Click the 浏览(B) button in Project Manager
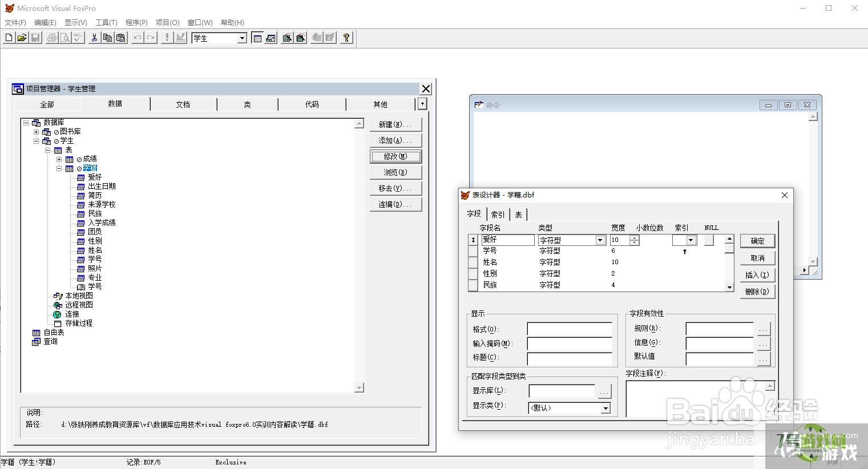This screenshot has height=469, width=868. point(395,172)
